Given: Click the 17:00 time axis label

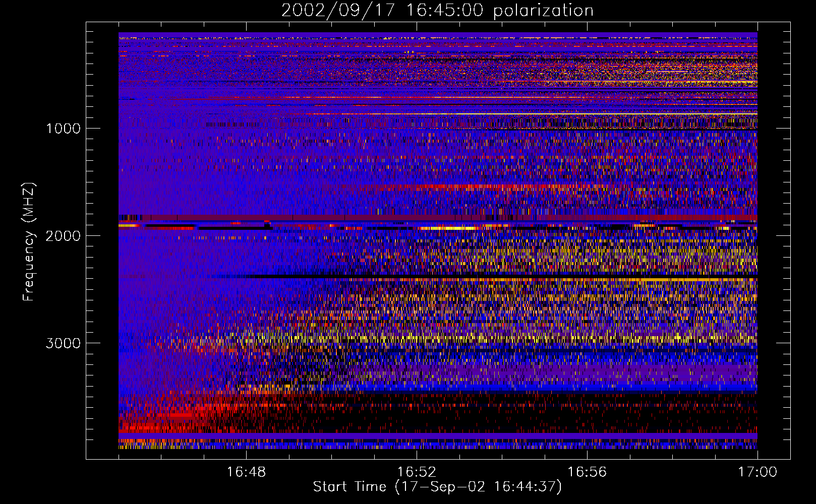Looking at the screenshot, I should click(x=757, y=472).
